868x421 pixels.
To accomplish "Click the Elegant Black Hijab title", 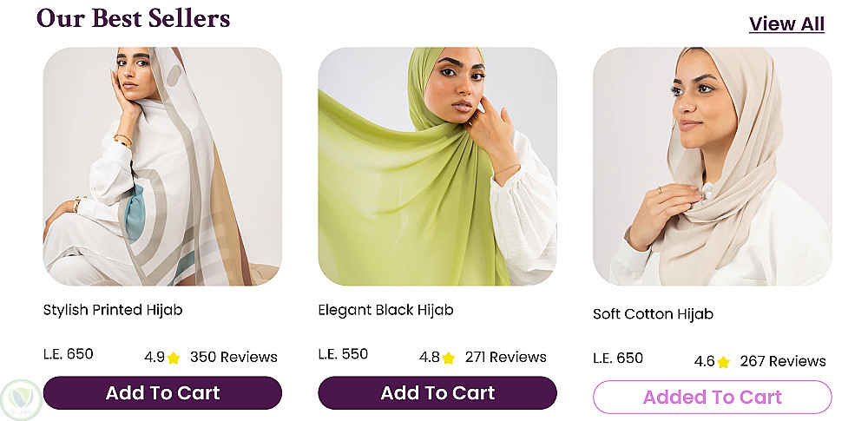I will 385,310.
